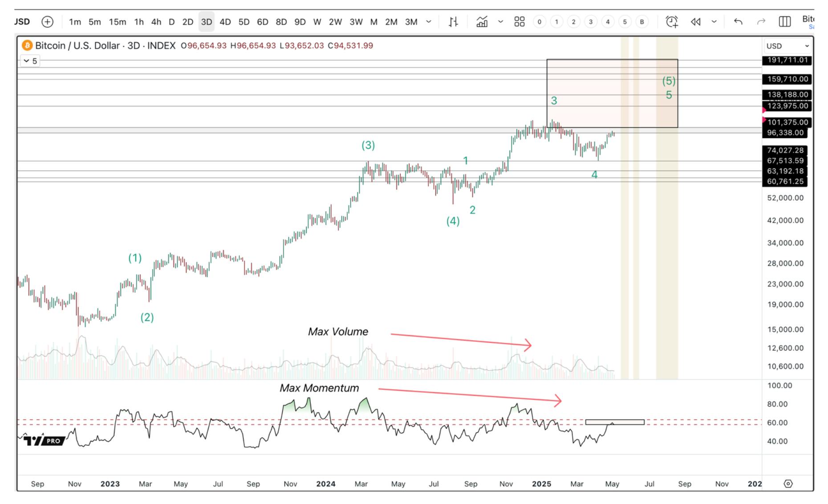Collapse the indicator legend showing 5
The height and width of the screenshot is (504, 828).
coord(31,61)
